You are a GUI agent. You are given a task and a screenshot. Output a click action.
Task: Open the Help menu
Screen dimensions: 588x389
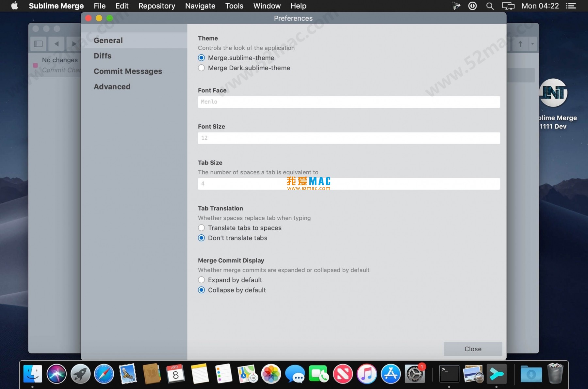coord(298,6)
